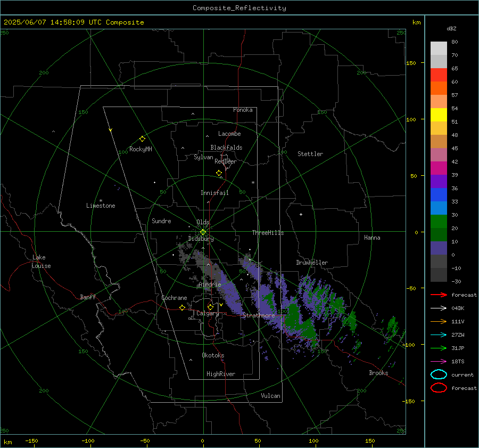
Task: Click the cyan 27ZW arrow icon
Action: tap(439, 335)
